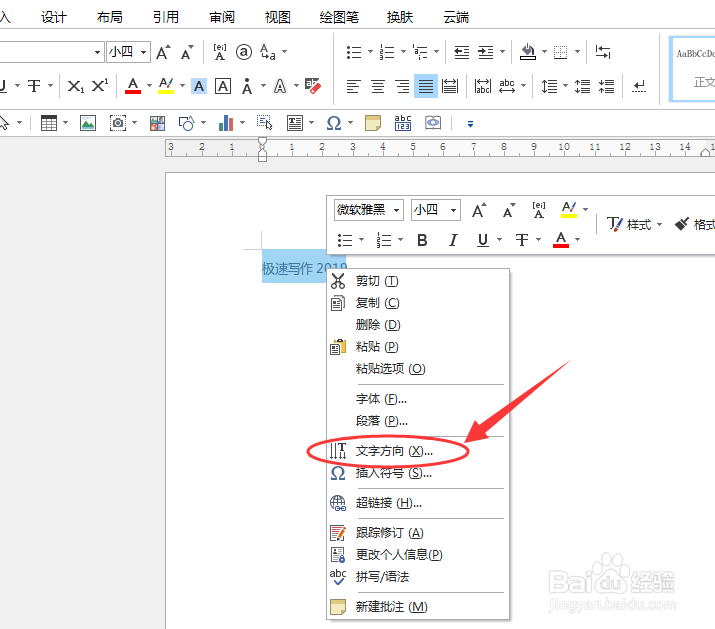Open the 绘图笔 tab
Screen dimensions: 715x629
[x=339, y=17]
